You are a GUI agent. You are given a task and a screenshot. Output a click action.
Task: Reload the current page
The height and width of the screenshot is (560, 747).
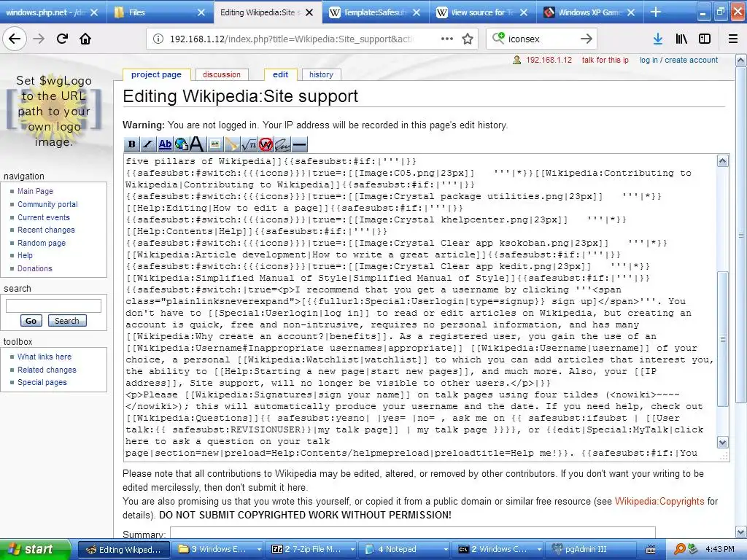coord(62,39)
